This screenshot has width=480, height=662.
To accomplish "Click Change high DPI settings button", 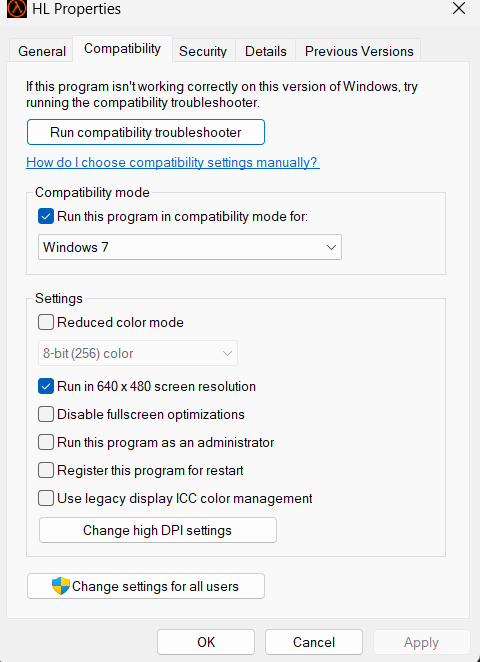I will (157, 530).
